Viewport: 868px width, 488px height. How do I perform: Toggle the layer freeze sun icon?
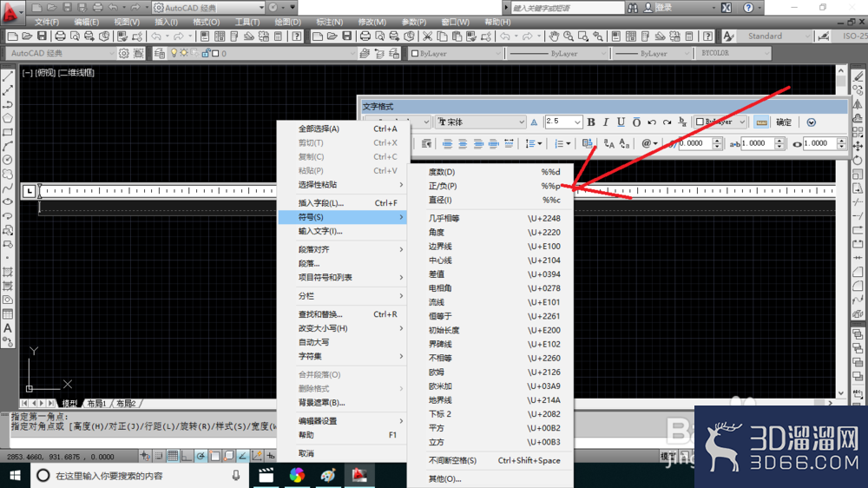click(x=184, y=53)
